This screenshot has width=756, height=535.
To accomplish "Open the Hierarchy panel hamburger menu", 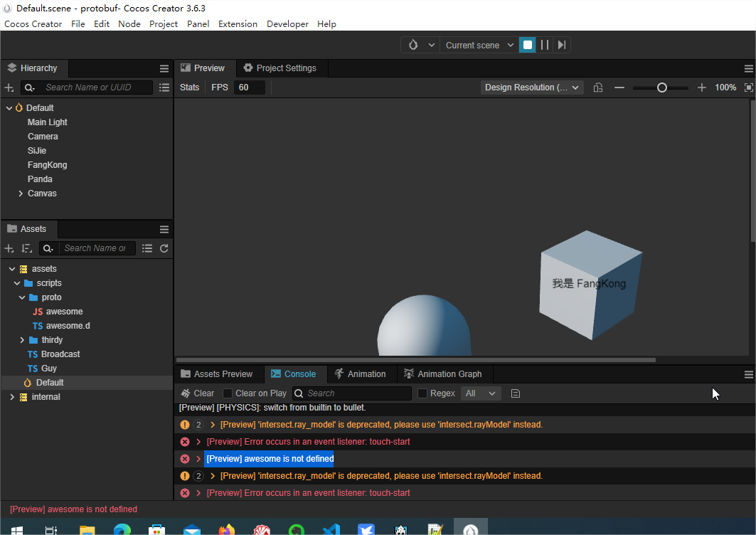I will [x=164, y=69].
